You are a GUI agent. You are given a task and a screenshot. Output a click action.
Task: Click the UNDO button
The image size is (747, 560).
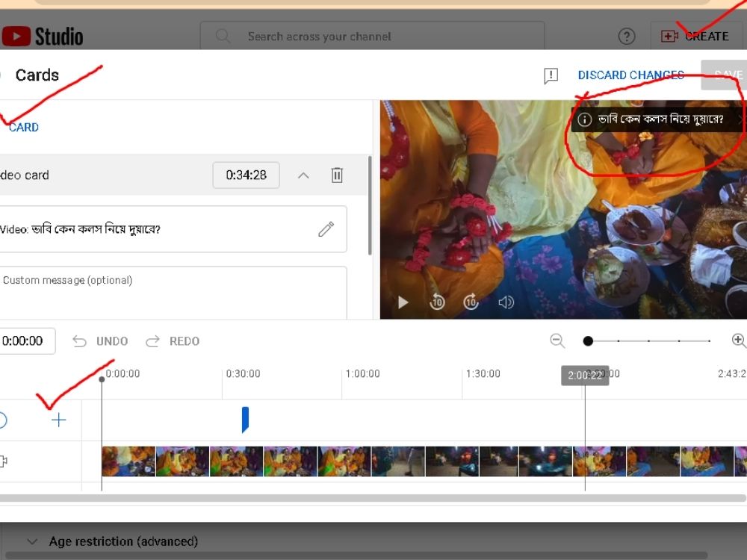[x=101, y=341]
